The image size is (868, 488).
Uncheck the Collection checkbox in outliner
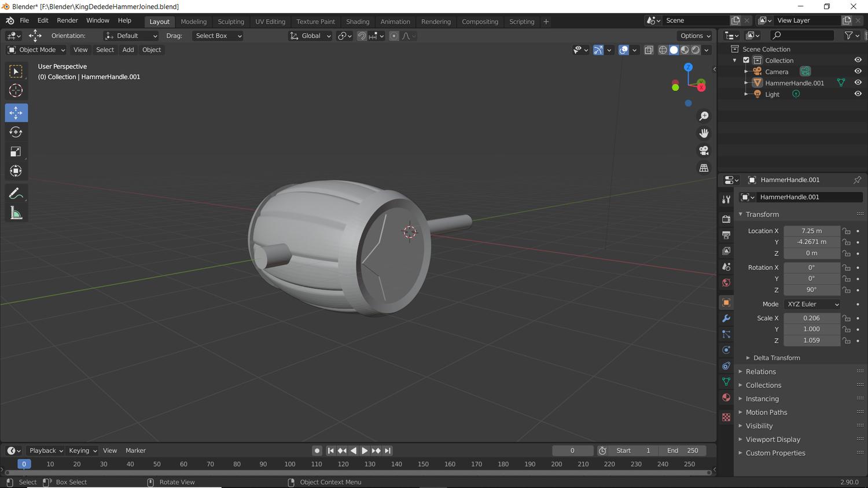pyautogui.click(x=746, y=60)
